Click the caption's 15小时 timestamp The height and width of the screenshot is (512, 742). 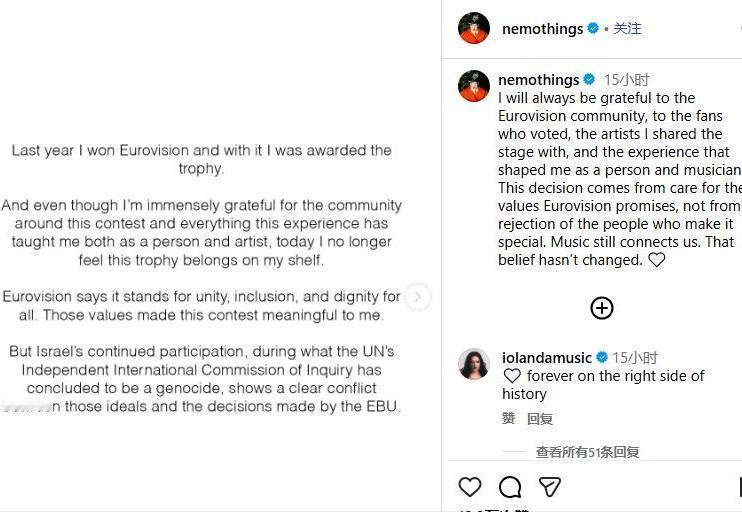pyautogui.click(x=626, y=80)
